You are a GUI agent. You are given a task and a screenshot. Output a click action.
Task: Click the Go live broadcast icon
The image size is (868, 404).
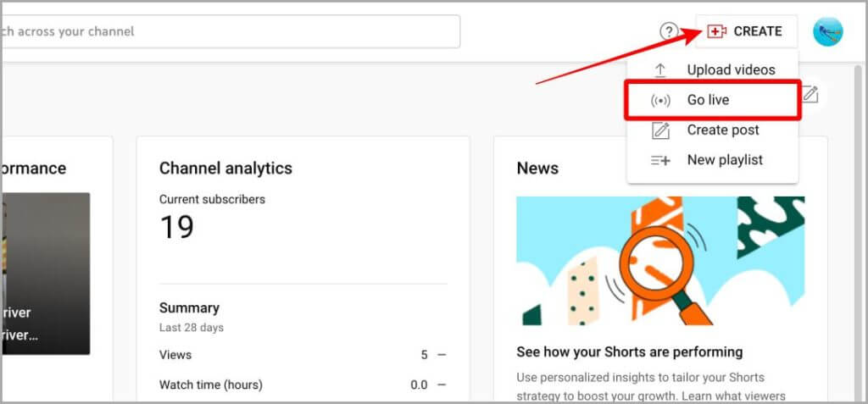[x=660, y=101]
